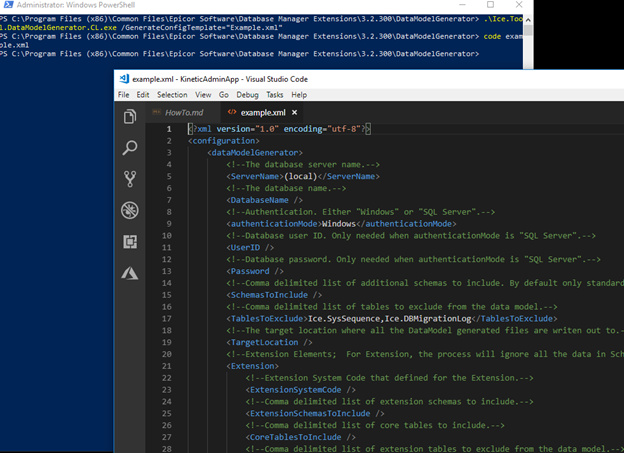Minimize the PowerShell window
The image size is (624, 453).
[x=462, y=5]
